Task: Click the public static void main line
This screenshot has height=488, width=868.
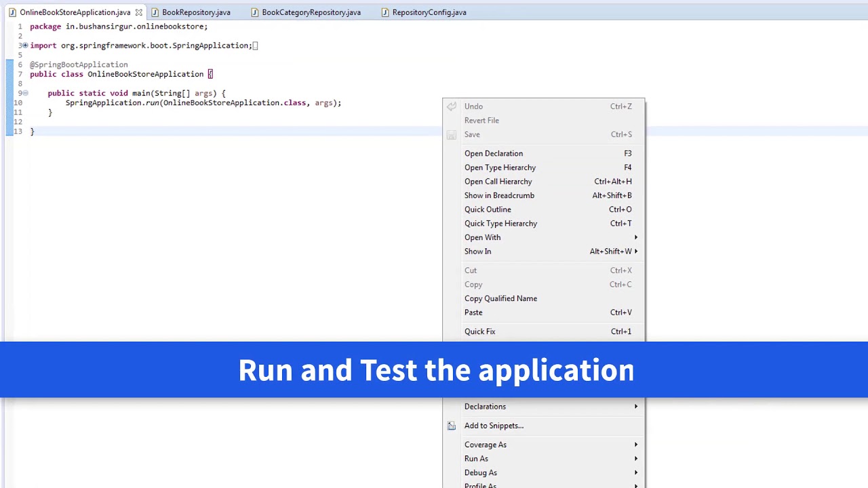Action: click(x=136, y=93)
